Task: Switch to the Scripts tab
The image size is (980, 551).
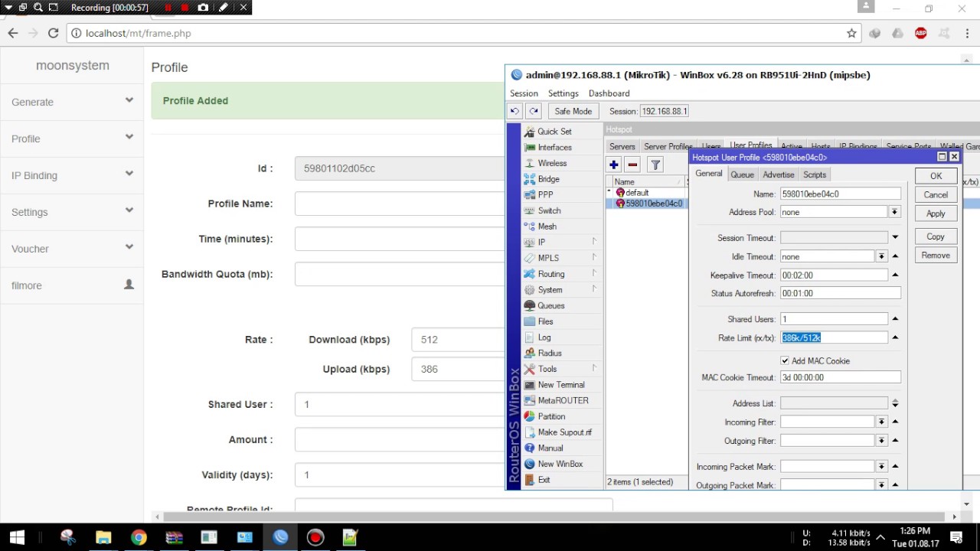Action: click(x=815, y=174)
